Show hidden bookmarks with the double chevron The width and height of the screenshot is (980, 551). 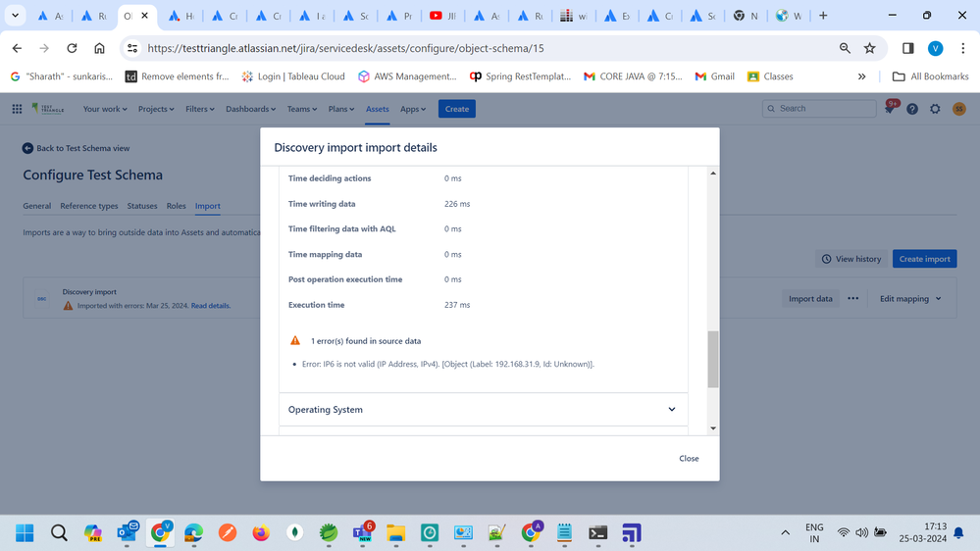862,76
